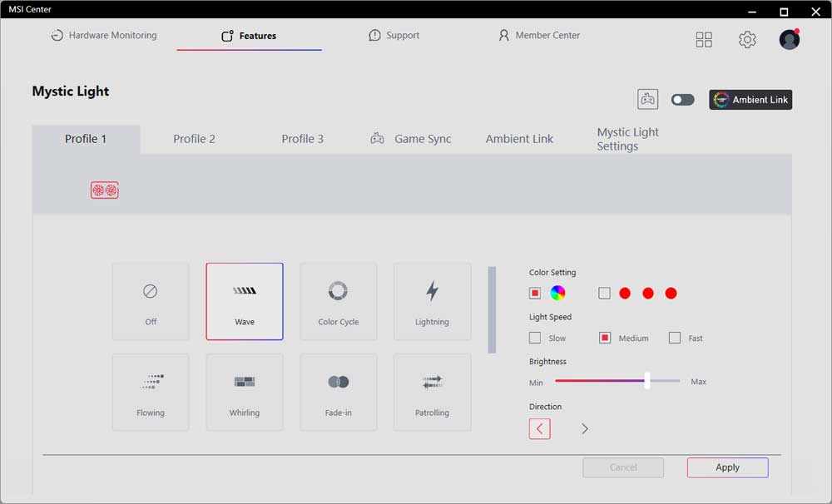Select the Wave lighting effect tile
Viewport: 832px width, 504px height.
245,301
